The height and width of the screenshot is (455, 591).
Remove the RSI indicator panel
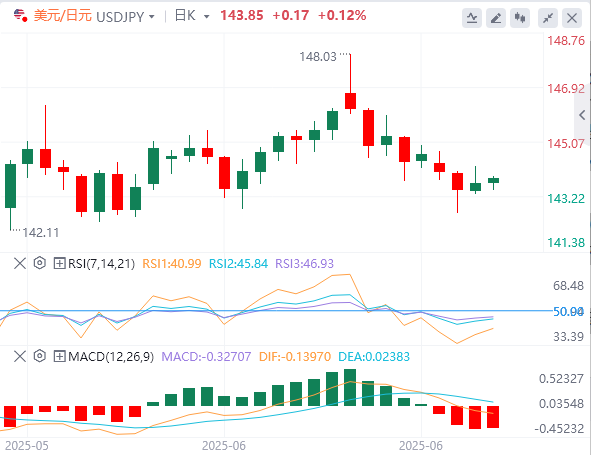click(20, 263)
